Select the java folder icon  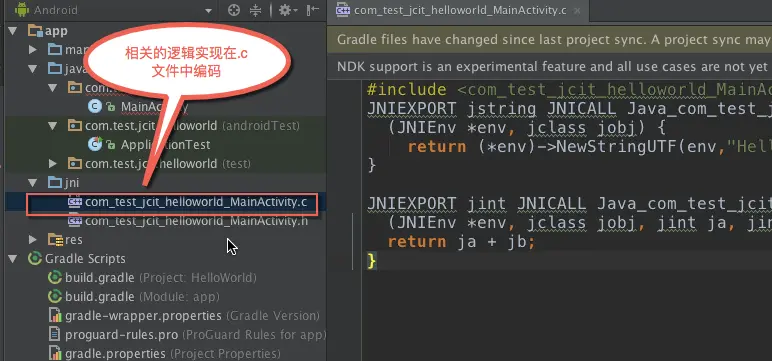click(x=55, y=69)
